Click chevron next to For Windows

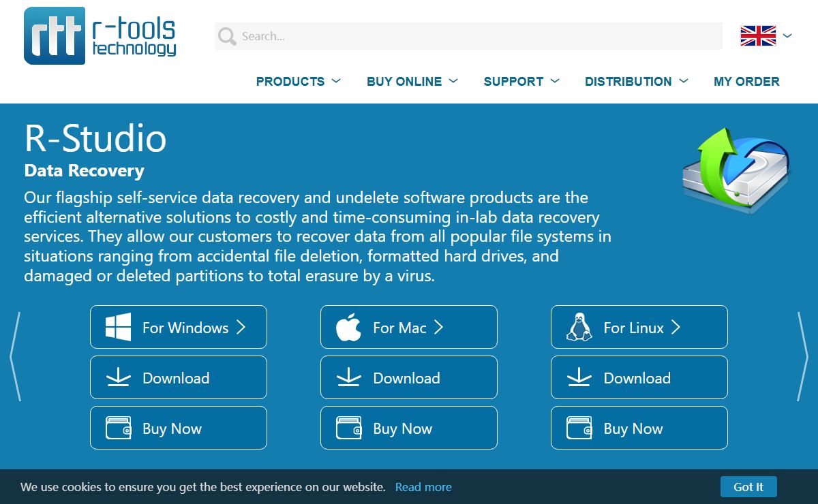(241, 328)
